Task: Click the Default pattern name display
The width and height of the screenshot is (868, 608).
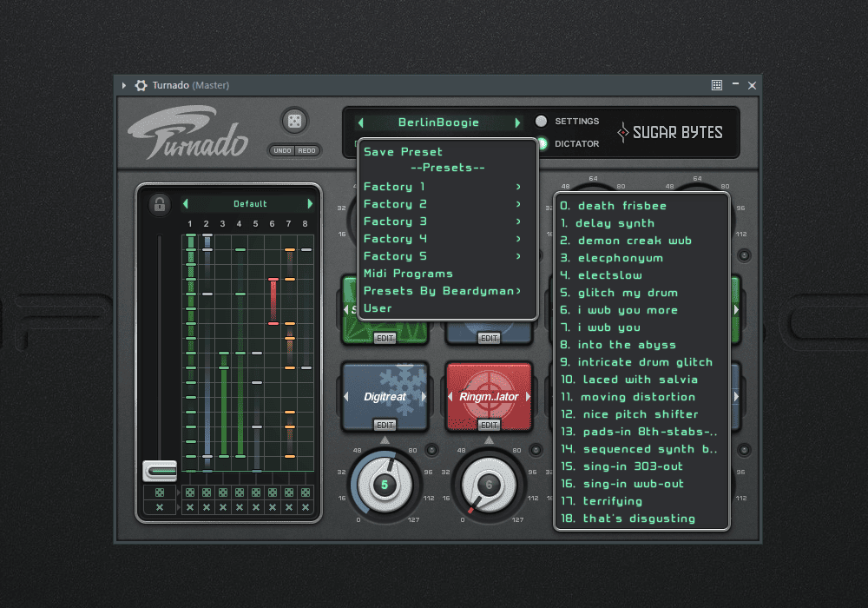Action: click(x=250, y=204)
